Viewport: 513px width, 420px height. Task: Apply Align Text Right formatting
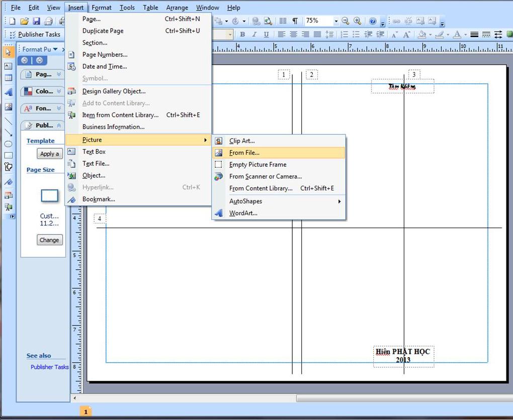(x=305, y=34)
